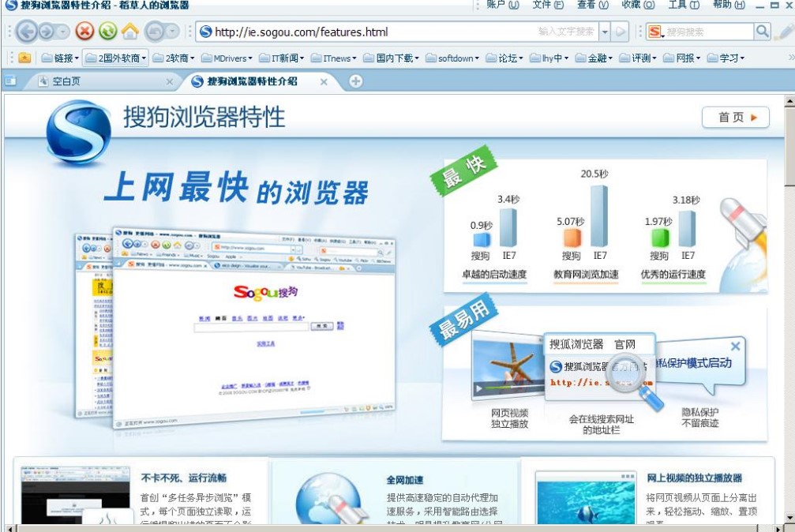Open the 账户 menu

click(x=502, y=5)
